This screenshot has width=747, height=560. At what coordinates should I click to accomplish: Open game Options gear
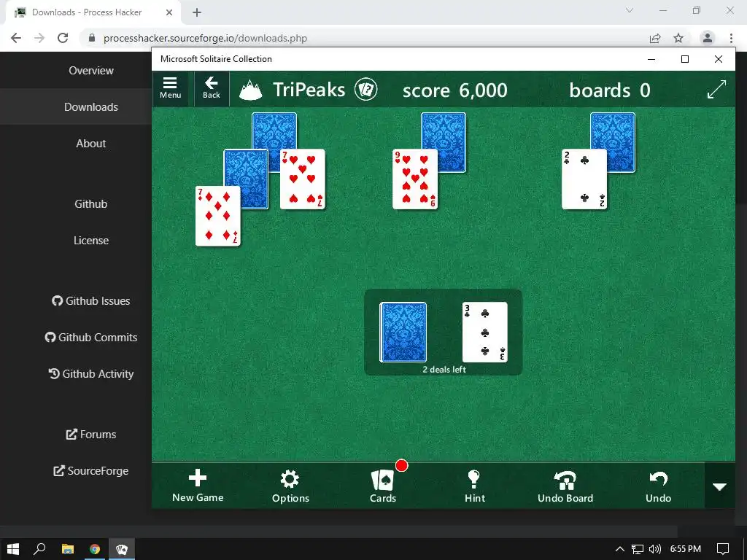click(290, 486)
